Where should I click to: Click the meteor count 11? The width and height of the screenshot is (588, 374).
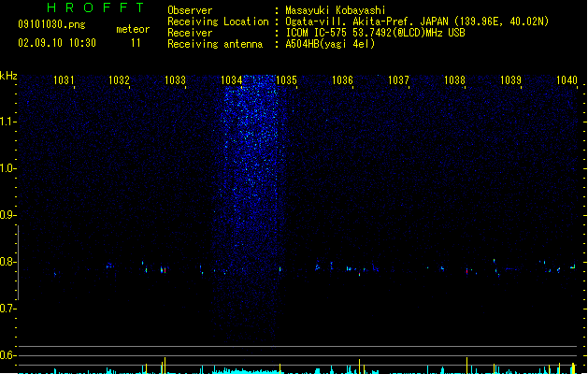coord(136,43)
